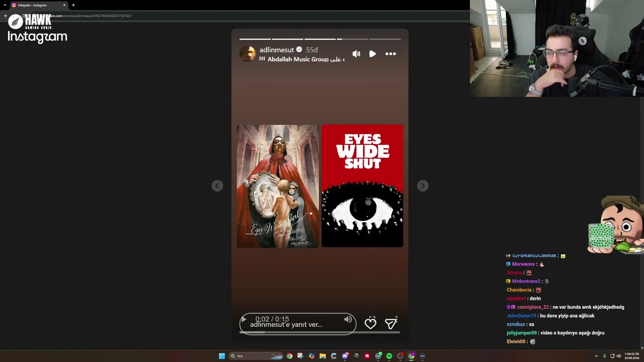Click the small video play triangle near 0:02
This screenshot has height=362, width=644.
point(244,319)
